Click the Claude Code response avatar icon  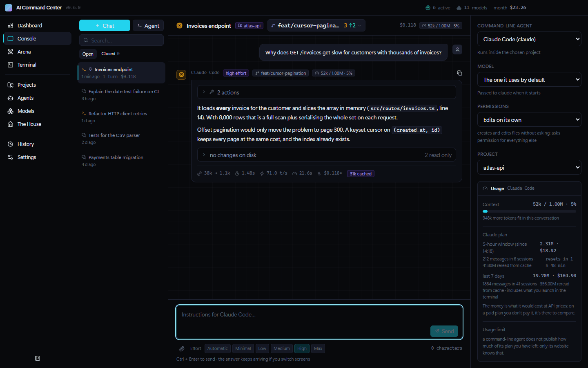pyautogui.click(x=181, y=75)
